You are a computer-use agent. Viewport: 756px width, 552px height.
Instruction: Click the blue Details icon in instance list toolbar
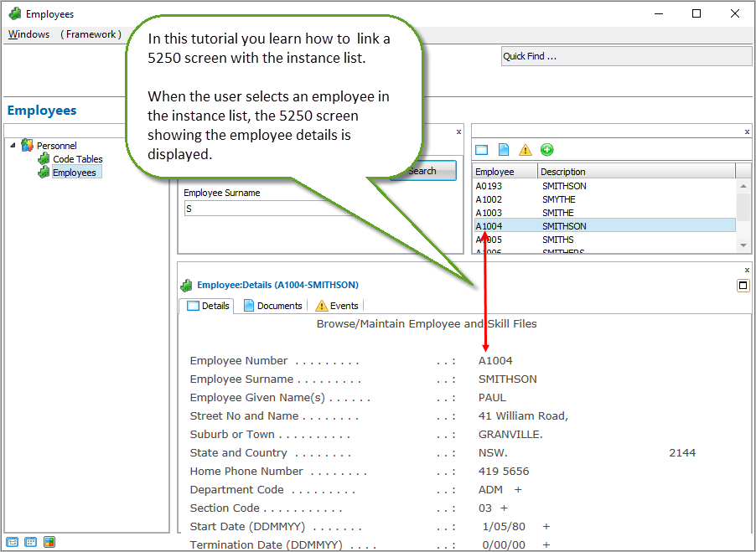[x=482, y=150]
